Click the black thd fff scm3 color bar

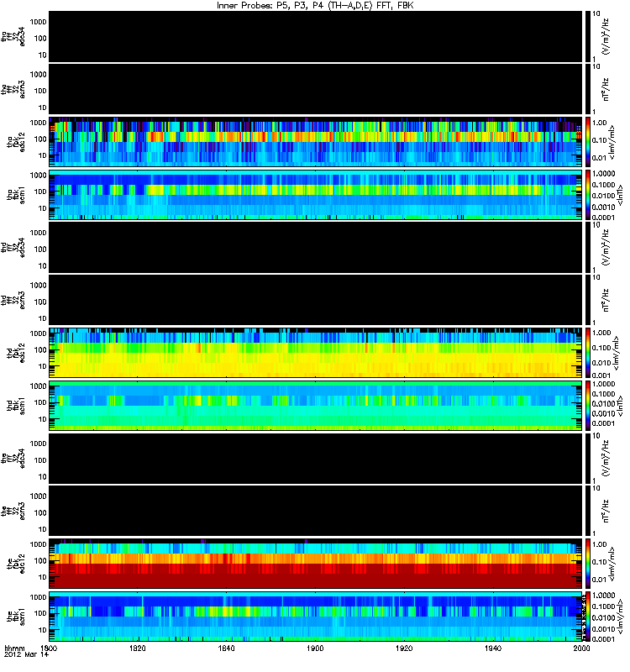click(x=589, y=300)
